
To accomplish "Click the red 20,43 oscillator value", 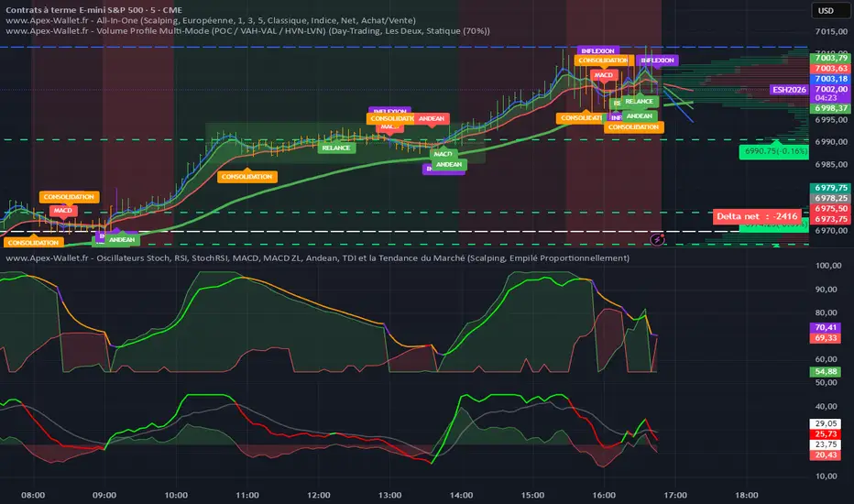I will pos(827,455).
